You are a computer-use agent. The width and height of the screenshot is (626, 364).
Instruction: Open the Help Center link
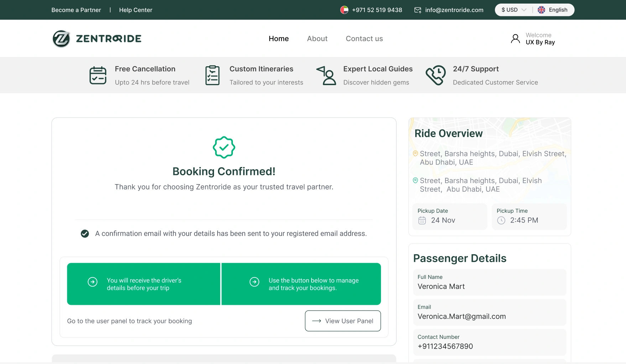(x=136, y=10)
